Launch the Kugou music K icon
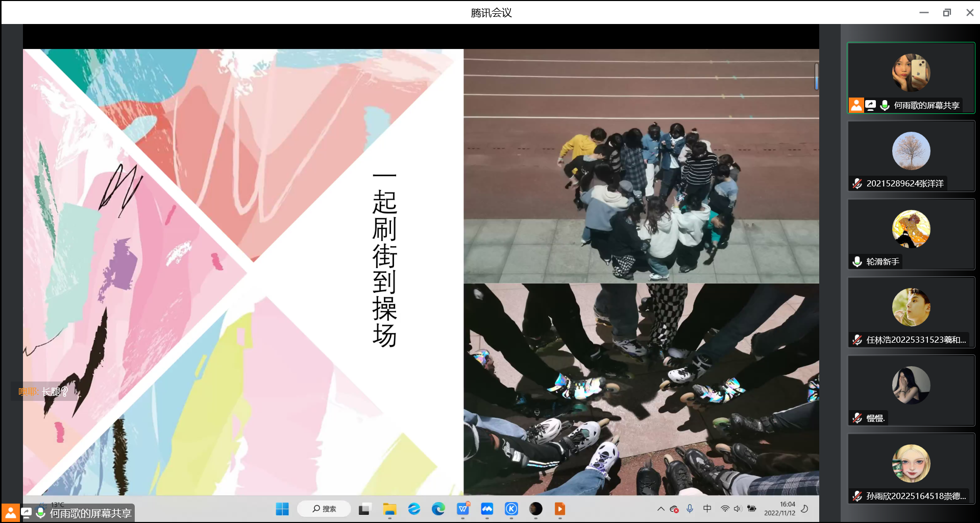The width and height of the screenshot is (980, 523). (511, 509)
